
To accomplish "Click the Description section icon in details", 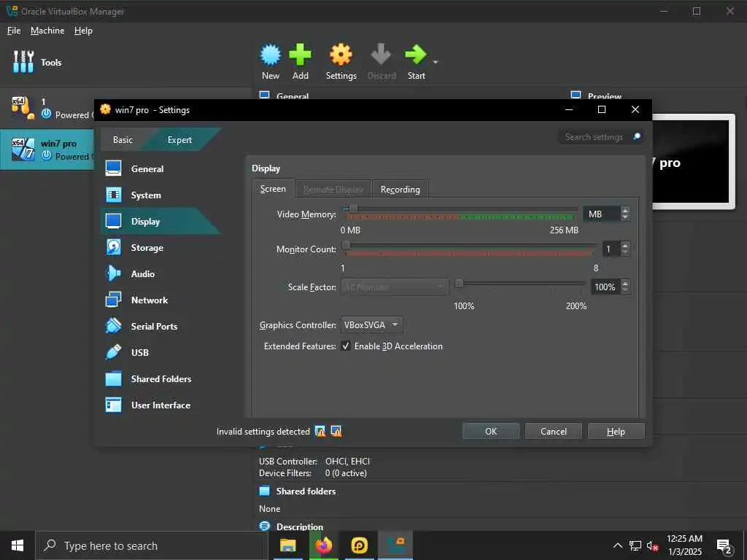I will pyautogui.click(x=264, y=526).
